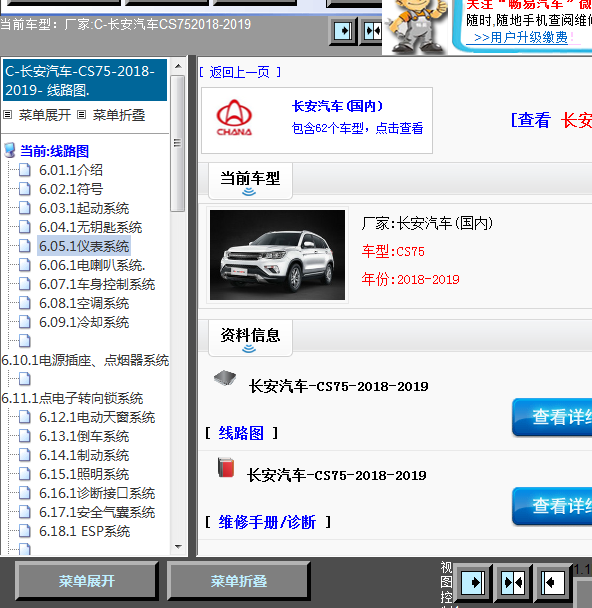Expand the 当前车型 section header
592x608 pixels.
click(250, 180)
